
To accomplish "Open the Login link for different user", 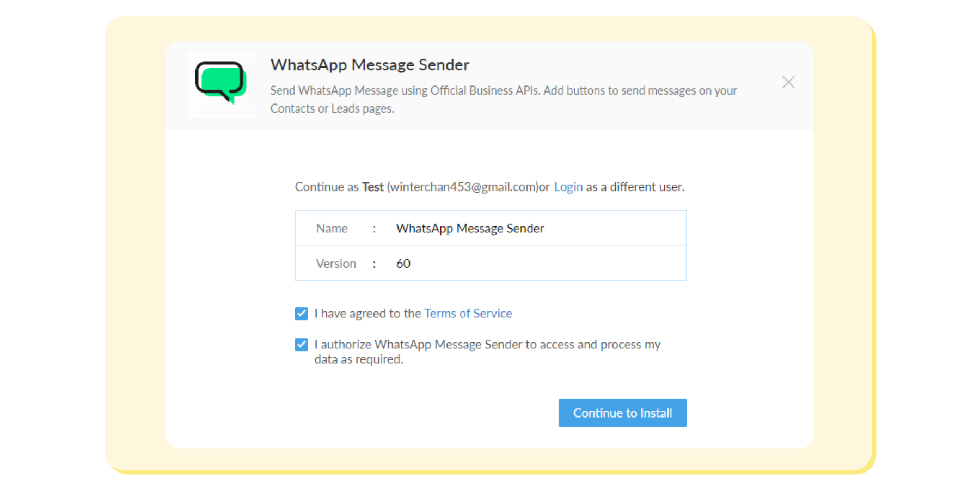I will point(568,187).
